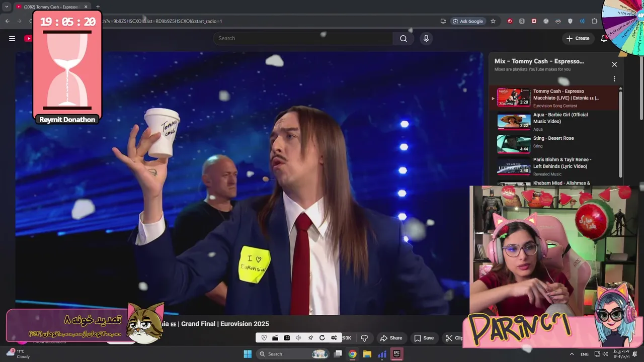Open the tab search dropdown arrow
This screenshot has height=362, width=644.
tap(7, 7)
